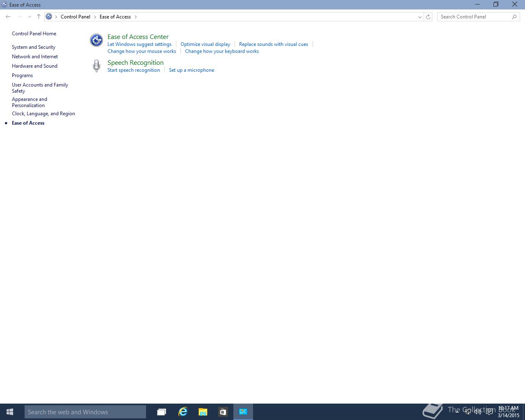525x420 pixels.
Task: Open Hardware and Sound category
Action: pyautogui.click(x=34, y=66)
